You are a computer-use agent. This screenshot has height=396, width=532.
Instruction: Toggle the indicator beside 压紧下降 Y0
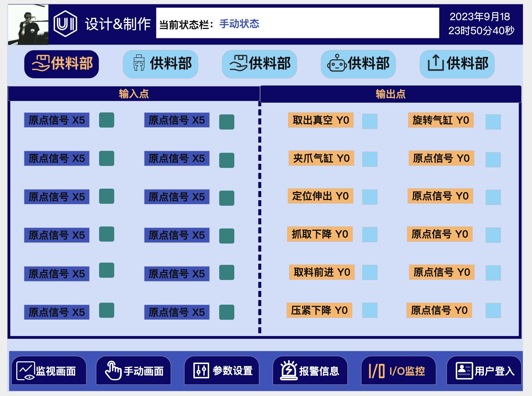tap(370, 310)
